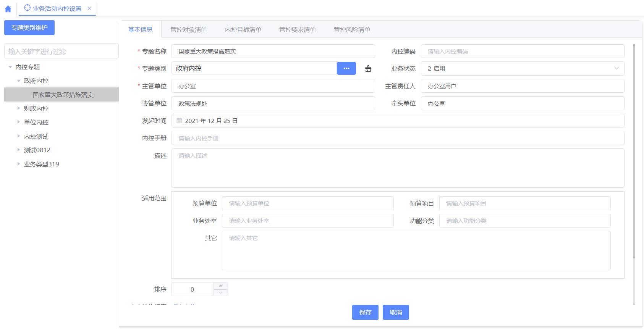Image resolution: width=644 pixels, height=329 pixels.
Task: Select the 财政内控 tree item
Action: click(36, 108)
